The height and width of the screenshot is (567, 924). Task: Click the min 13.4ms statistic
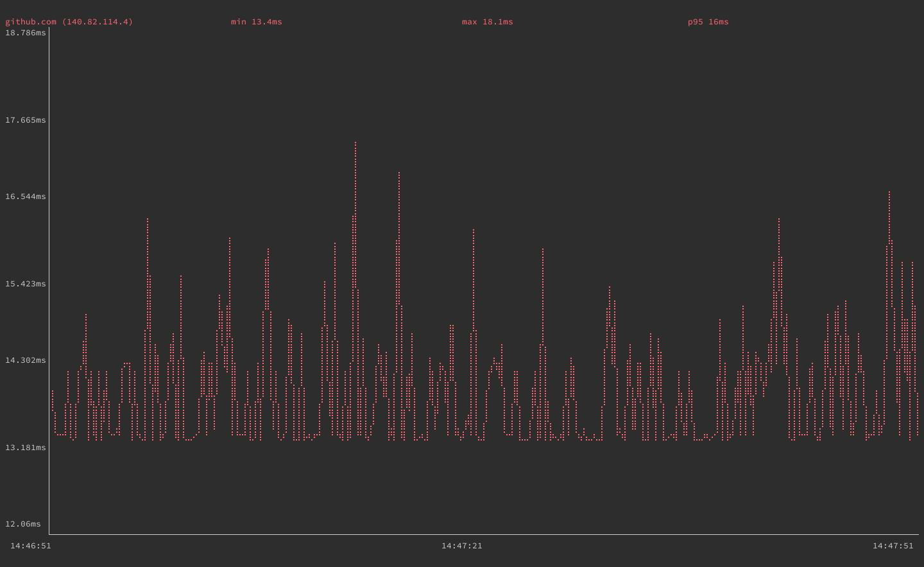click(x=256, y=21)
